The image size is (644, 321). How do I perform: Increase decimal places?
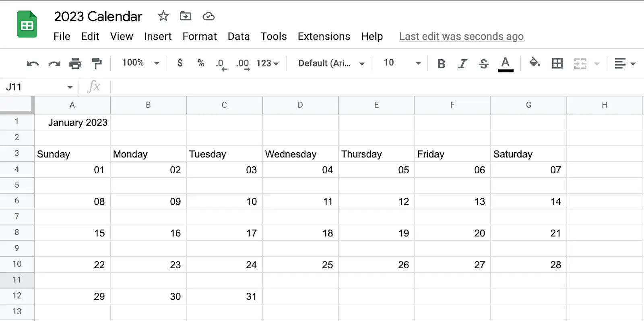pos(243,63)
